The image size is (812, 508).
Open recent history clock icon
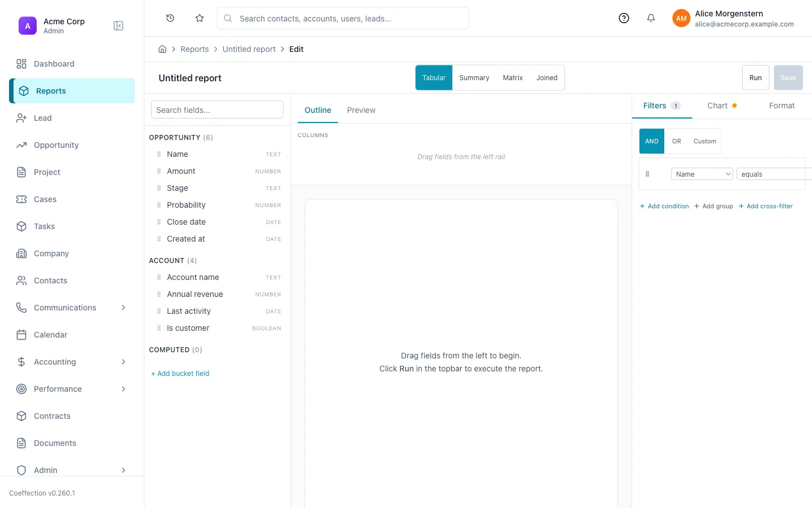tap(170, 18)
